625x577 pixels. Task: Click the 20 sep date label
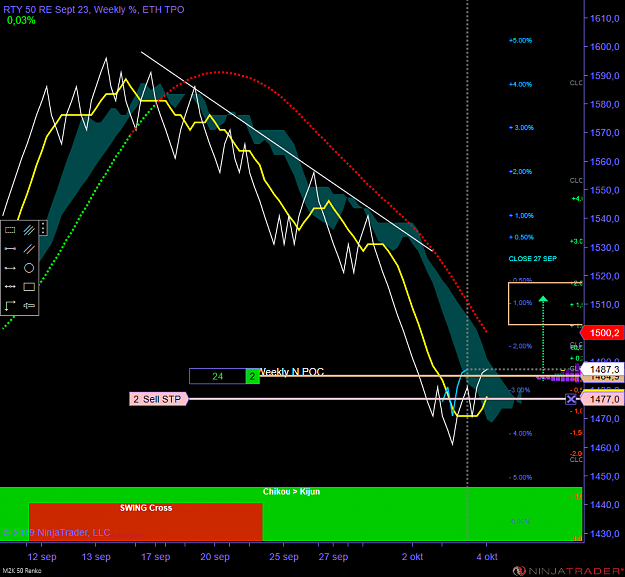point(215,557)
